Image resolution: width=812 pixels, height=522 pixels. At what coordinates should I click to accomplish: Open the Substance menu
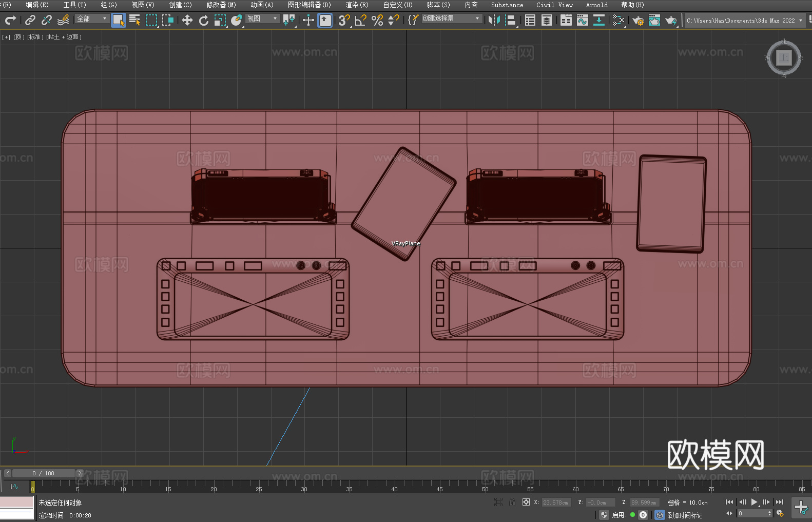click(507, 5)
